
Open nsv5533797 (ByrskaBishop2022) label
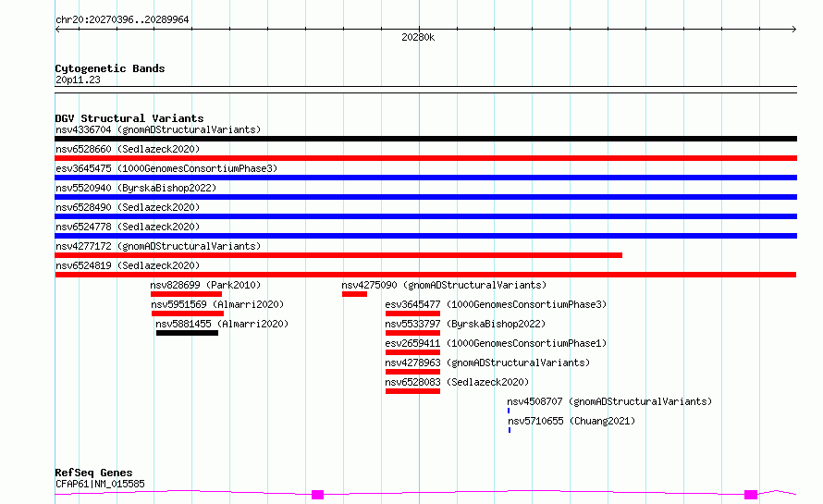pos(465,324)
